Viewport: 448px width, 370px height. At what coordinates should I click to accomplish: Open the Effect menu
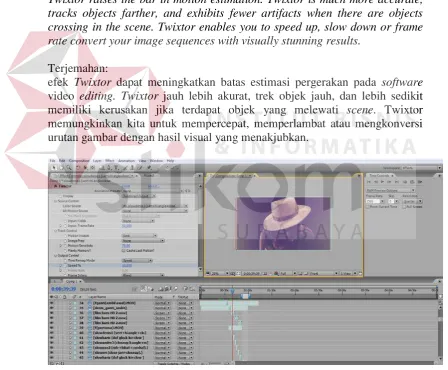[x=110, y=161]
